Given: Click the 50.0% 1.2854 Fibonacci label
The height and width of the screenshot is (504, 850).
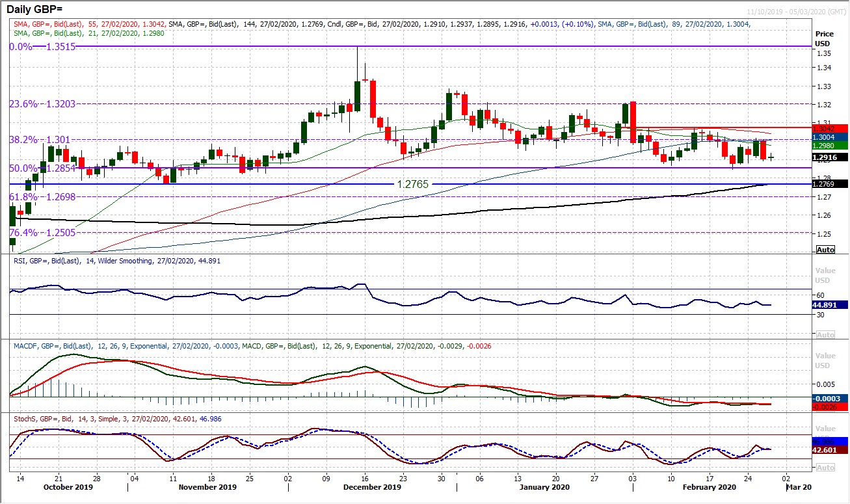Looking at the screenshot, I should point(42,168).
